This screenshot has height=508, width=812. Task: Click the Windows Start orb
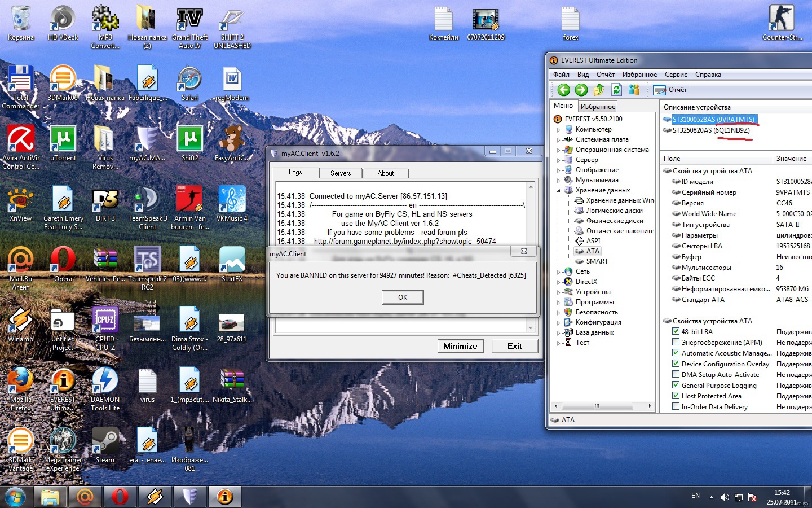[x=16, y=497]
